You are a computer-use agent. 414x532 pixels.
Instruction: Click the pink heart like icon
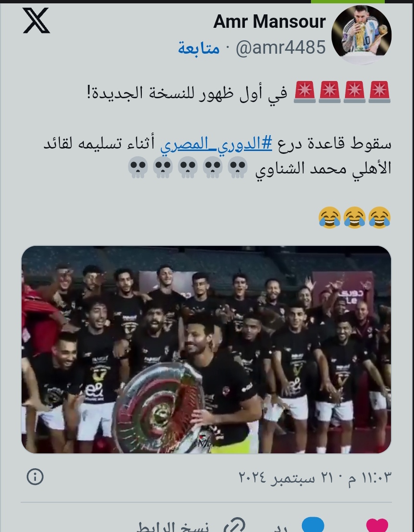tap(377, 525)
